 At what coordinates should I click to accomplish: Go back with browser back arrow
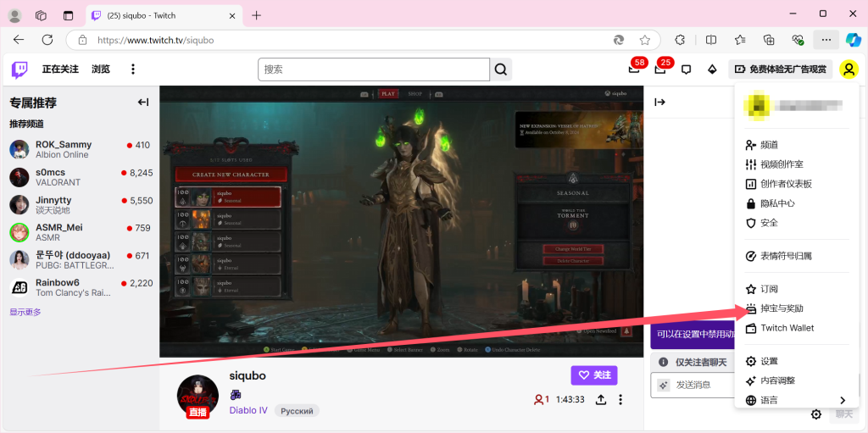click(x=19, y=40)
